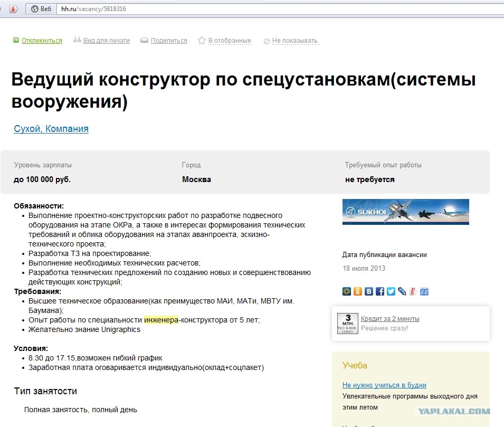Click Тип занятости heading
The width and height of the screenshot is (504, 427).
click(45, 391)
